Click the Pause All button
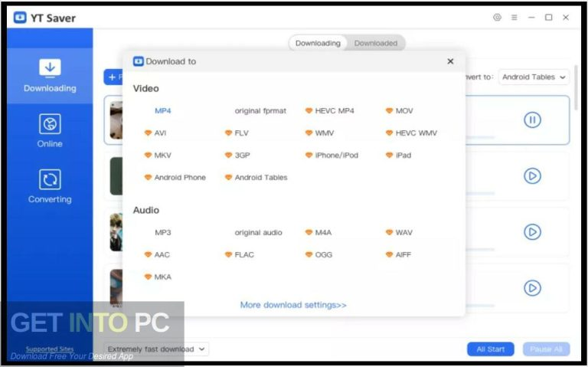This screenshot has height=367, width=588. coord(547,349)
